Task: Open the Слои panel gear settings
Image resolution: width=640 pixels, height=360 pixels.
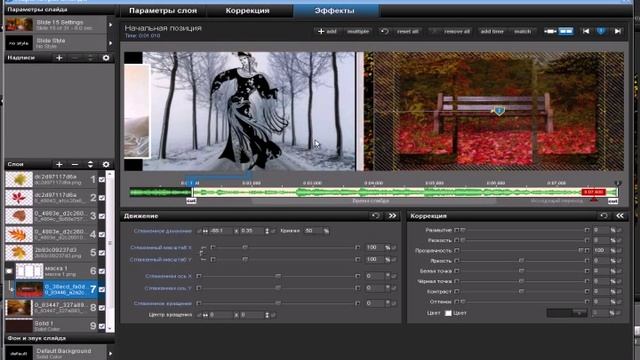Action: tap(106, 164)
